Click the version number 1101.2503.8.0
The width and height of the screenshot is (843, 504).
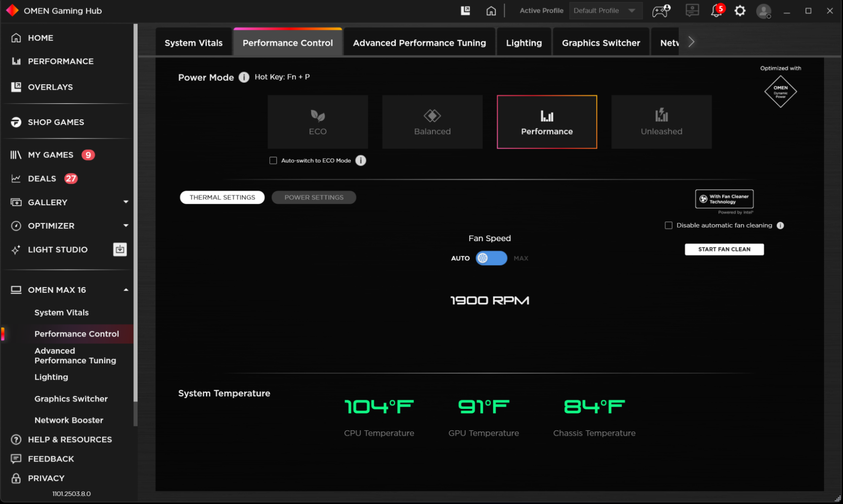click(71, 494)
